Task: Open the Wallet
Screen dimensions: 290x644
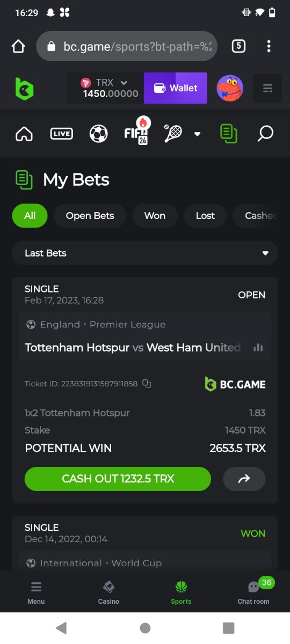Action: [176, 88]
